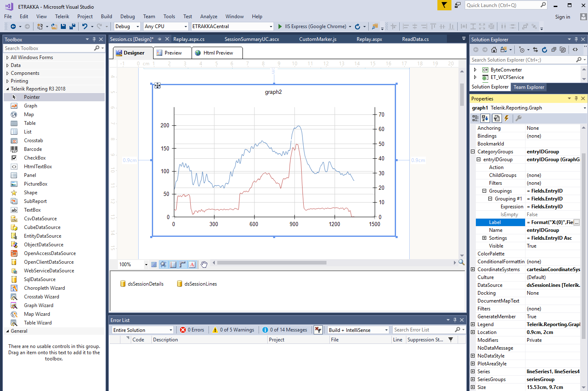Click Sync with Active Document icon
The height and width of the screenshot is (391, 588).
pos(535,50)
